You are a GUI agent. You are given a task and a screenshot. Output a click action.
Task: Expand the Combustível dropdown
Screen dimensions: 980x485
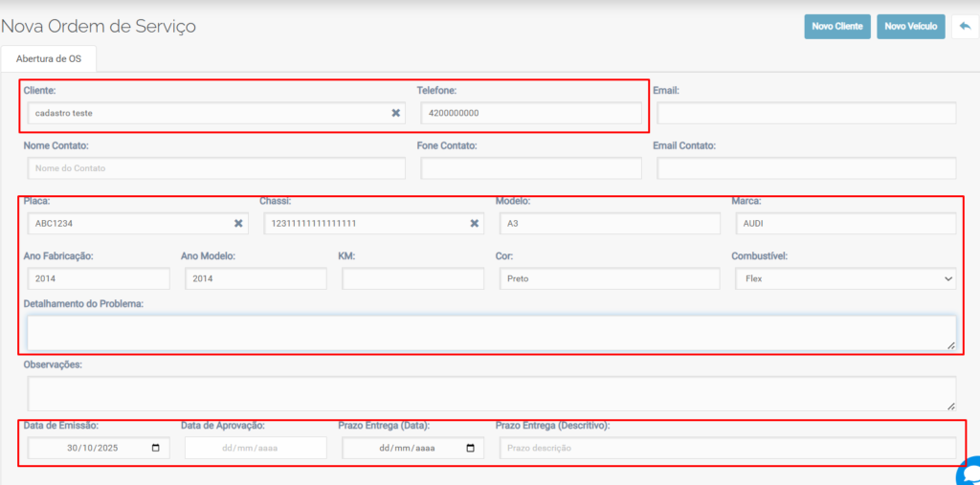pos(844,278)
